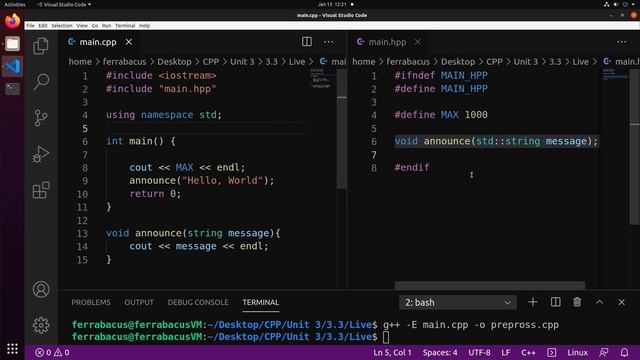Viewport: 640px width, 360px height.
Task: Click errors and warnings status indicator
Action: (52, 352)
